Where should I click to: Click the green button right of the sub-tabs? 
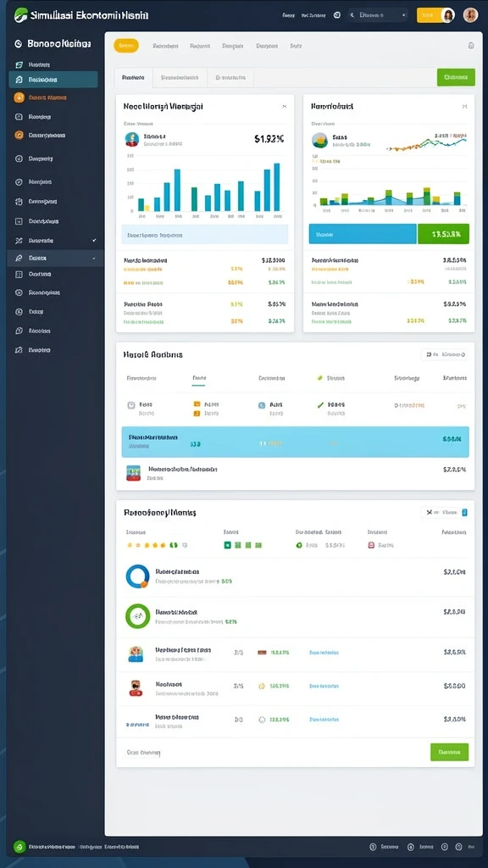(456, 77)
